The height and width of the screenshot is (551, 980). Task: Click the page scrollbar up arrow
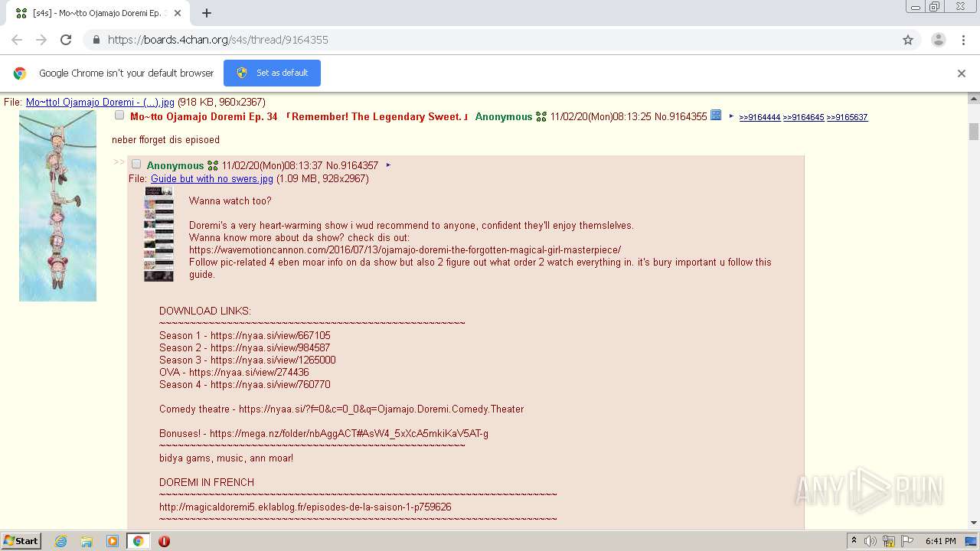[974, 99]
